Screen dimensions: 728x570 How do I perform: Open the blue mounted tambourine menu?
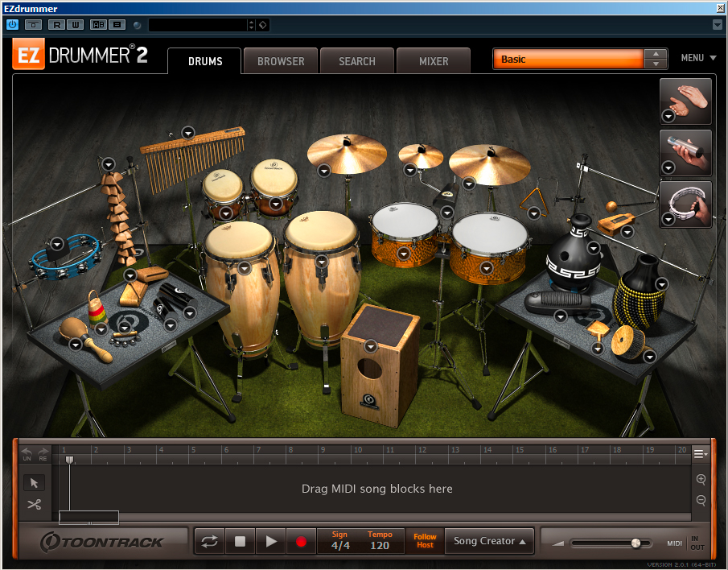coord(57,244)
